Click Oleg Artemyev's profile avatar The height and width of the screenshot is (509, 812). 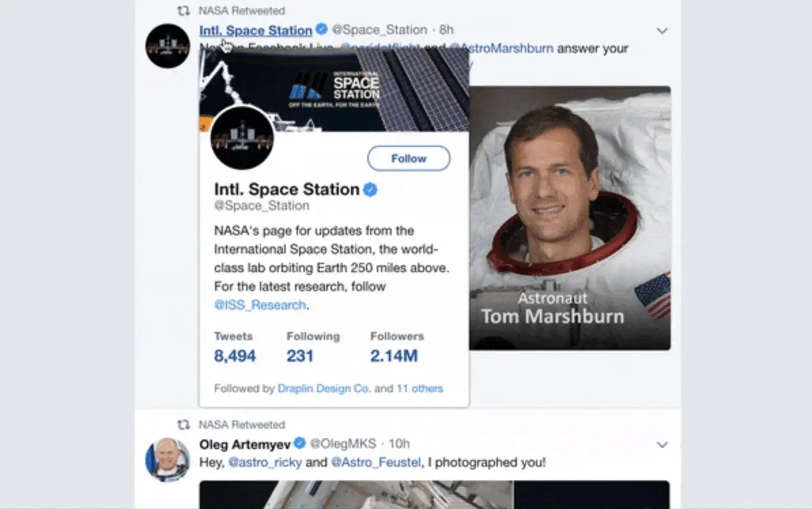tap(168, 460)
